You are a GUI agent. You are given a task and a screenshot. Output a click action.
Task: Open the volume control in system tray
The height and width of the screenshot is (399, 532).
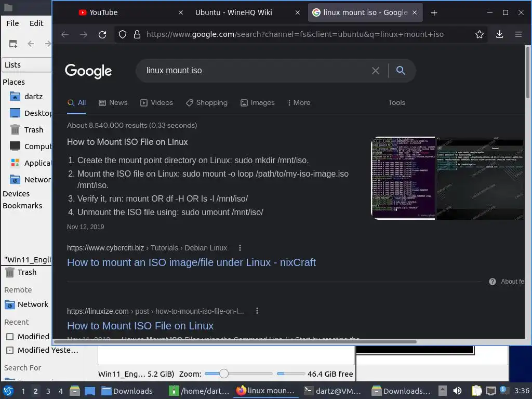pos(457,391)
